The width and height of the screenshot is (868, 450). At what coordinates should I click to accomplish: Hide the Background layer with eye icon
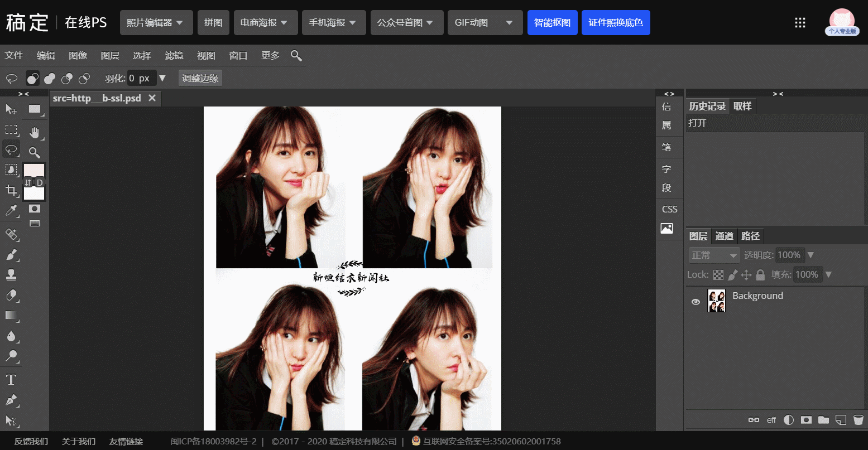696,302
